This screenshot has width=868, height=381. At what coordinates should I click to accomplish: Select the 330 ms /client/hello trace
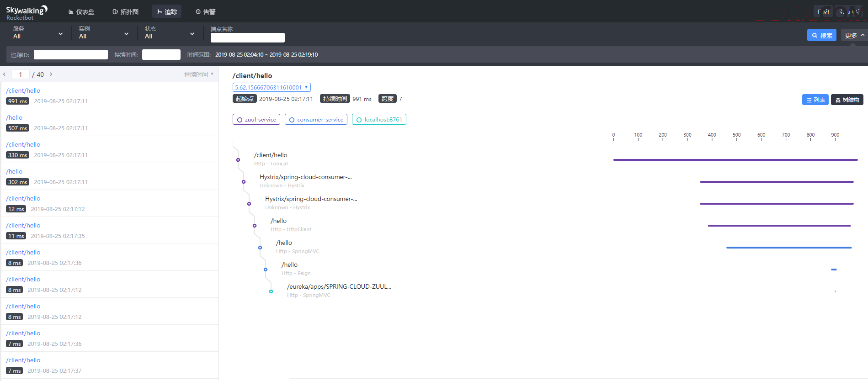coord(110,149)
